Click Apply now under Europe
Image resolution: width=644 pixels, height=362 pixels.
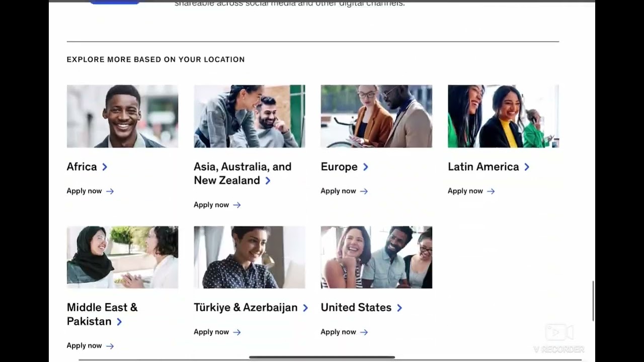click(338, 191)
